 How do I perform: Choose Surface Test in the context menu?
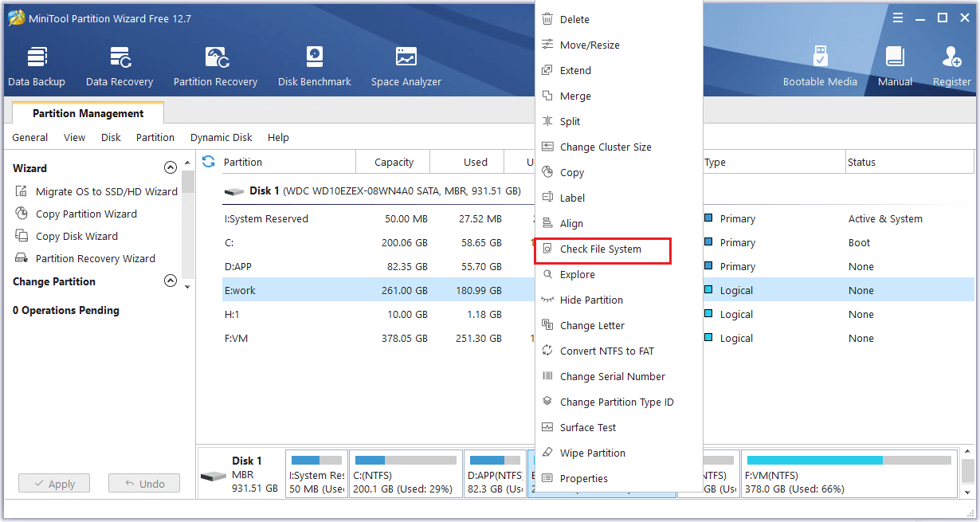pyautogui.click(x=618, y=427)
